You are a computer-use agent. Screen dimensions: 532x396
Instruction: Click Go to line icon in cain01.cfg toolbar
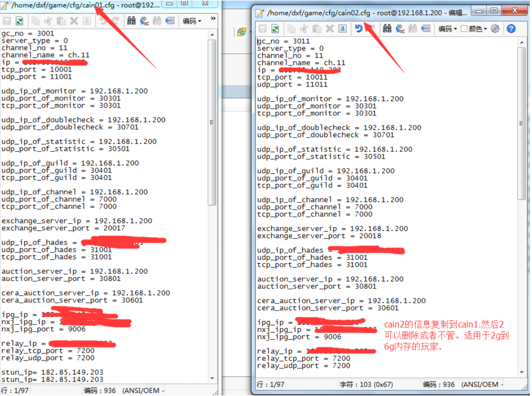170,21
